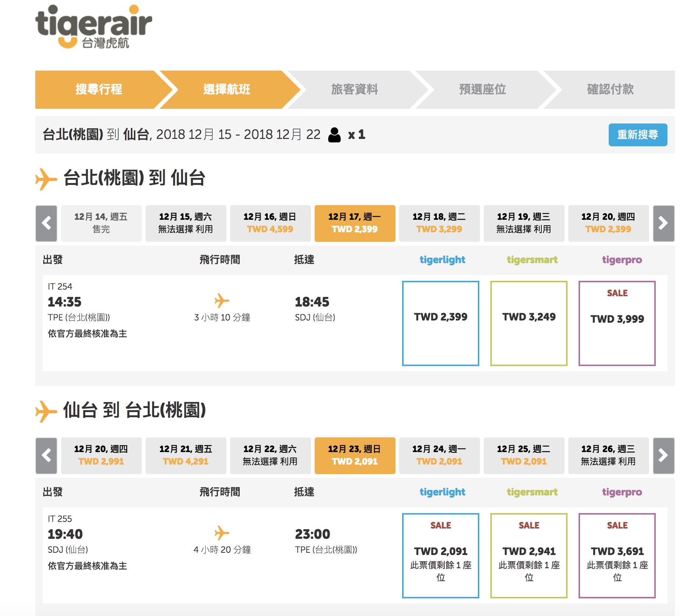The image size is (680, 616).
Task: Click duration text 3 小時 10 分鐘
Action: [222, 317]
